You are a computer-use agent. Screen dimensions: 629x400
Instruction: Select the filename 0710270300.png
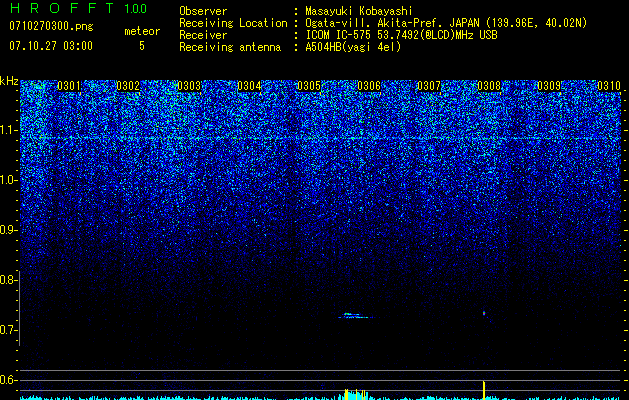[x=51, y=26]
